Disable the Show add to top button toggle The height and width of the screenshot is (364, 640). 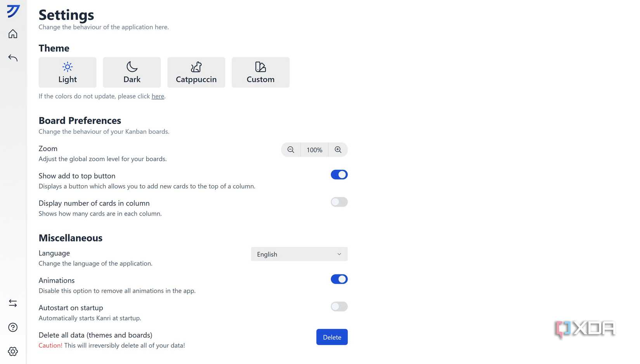pyautogui.click(x=339, y=174)
